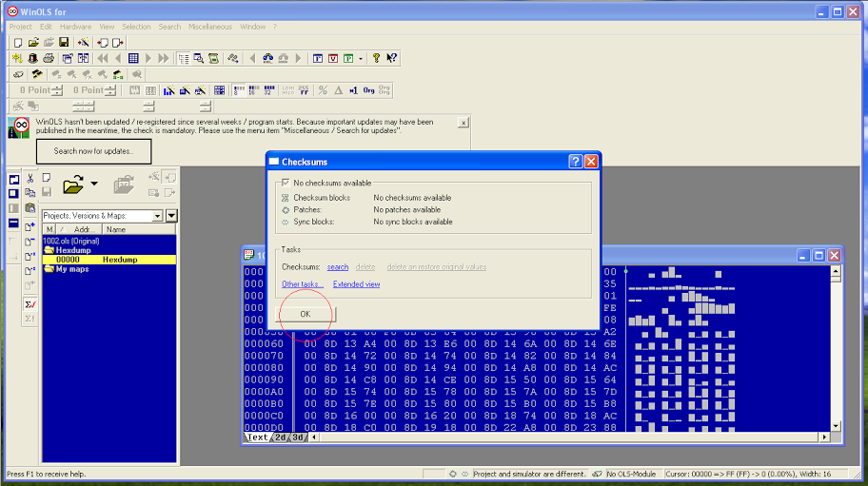This screenshot has width=868, height=486.
Task: Click the binoculars search icon
Action: pos(268,58)
